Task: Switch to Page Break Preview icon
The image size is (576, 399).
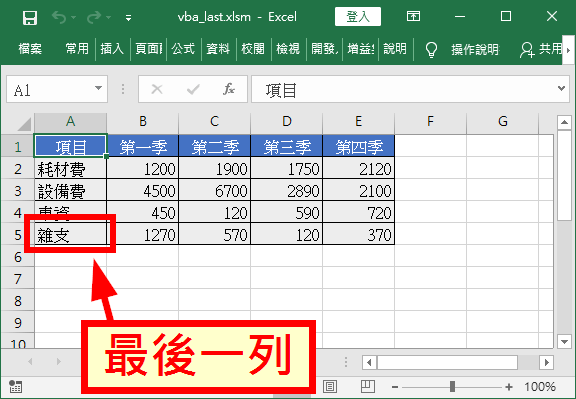Action: click(367, 386)
